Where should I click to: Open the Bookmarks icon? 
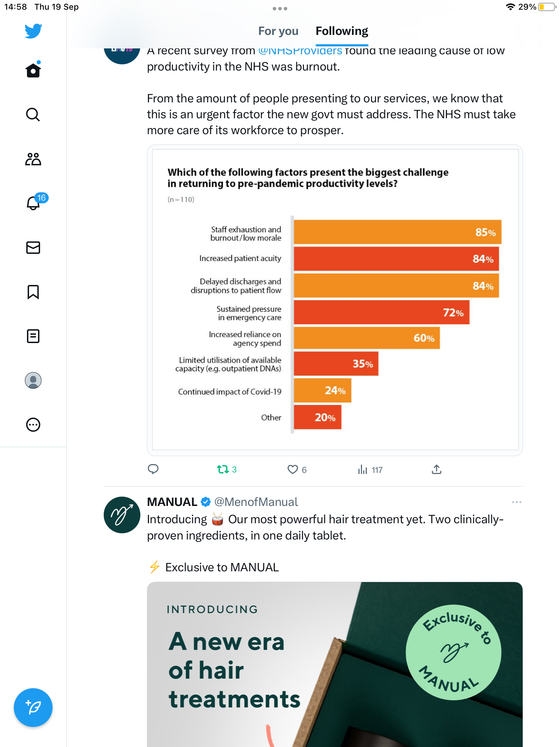click(33, 292)
